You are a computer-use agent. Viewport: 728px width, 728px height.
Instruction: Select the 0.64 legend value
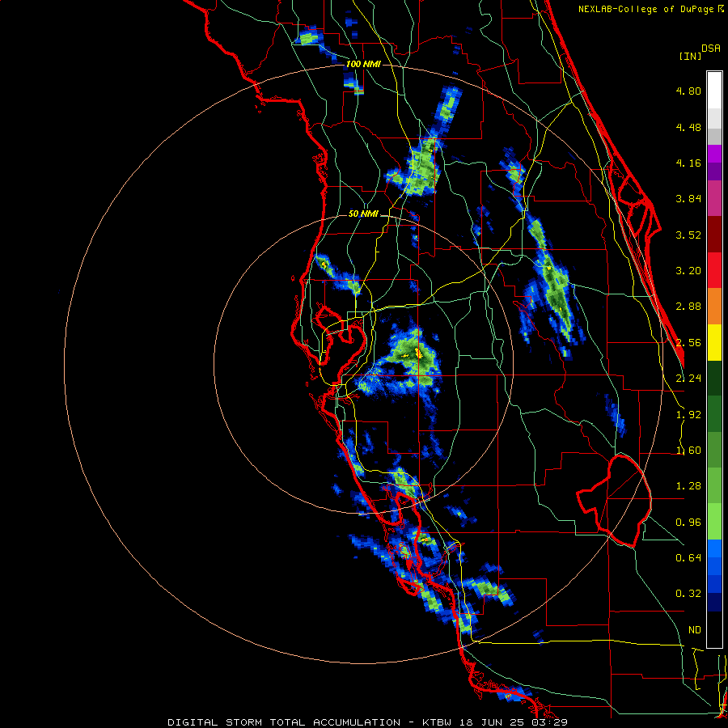click(688, 557)
